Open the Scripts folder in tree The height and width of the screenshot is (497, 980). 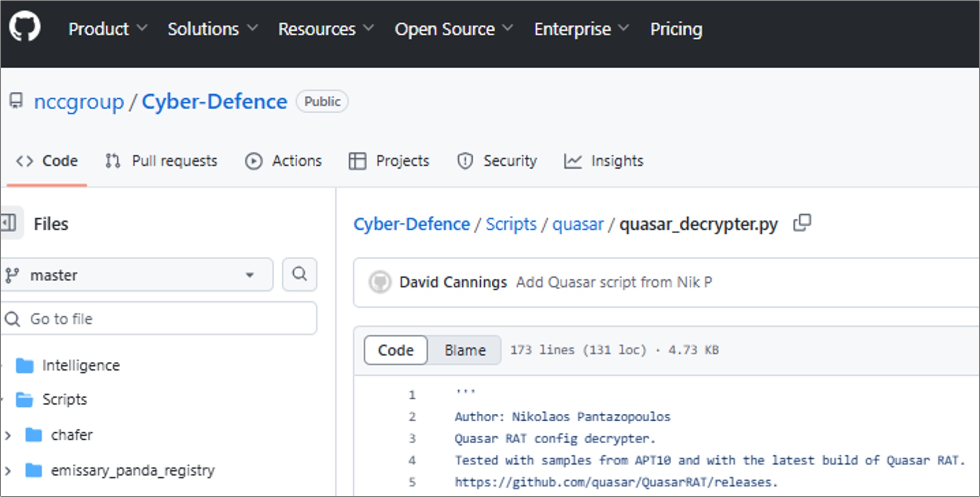tap(64, 399)
